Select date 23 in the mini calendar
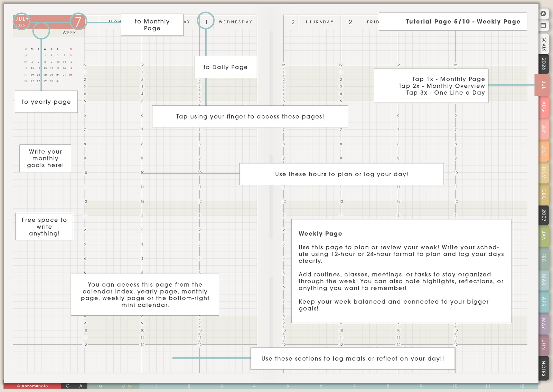Screen dimensions: 553x392 pos(51,75)
